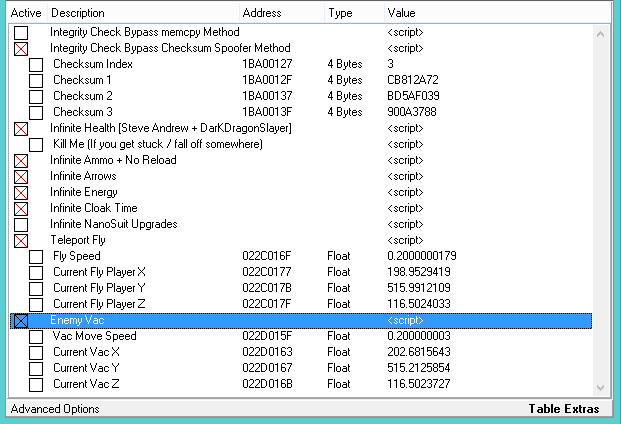The height and width of the screenshot is (424, 621).
Task: Select Current Vac Y value 515.2125854
Action: point(419,368)
